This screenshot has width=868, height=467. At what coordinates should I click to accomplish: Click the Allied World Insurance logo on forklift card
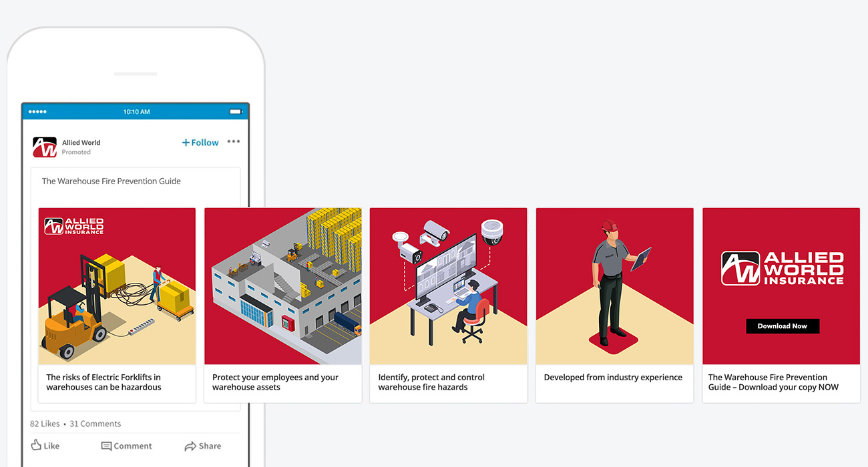tap(74, 226)
